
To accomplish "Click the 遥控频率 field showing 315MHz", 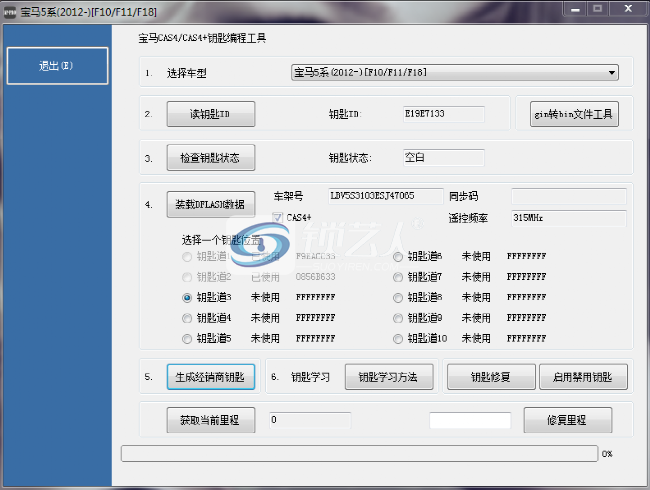I will coord(569,218).
